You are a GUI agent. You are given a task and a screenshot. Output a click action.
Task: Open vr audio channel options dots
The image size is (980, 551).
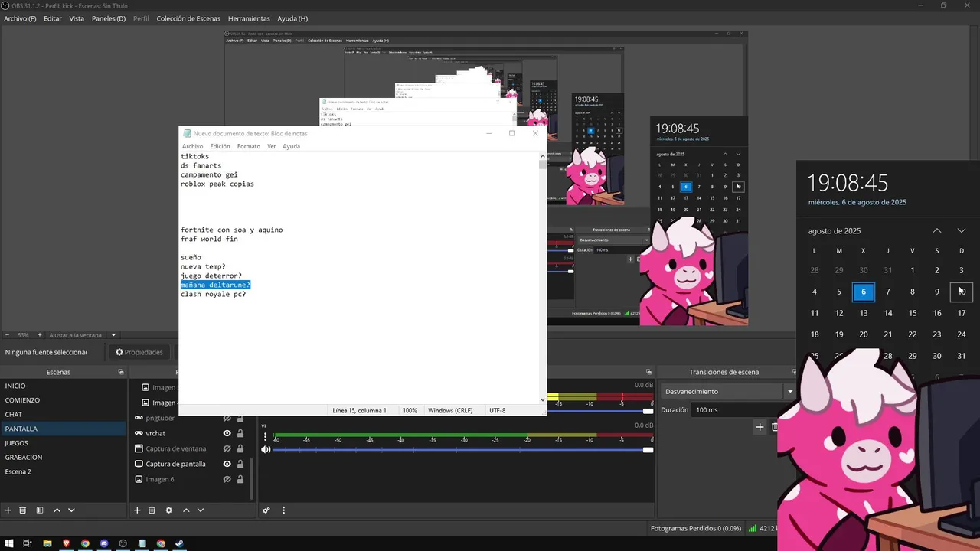(266, 437)
